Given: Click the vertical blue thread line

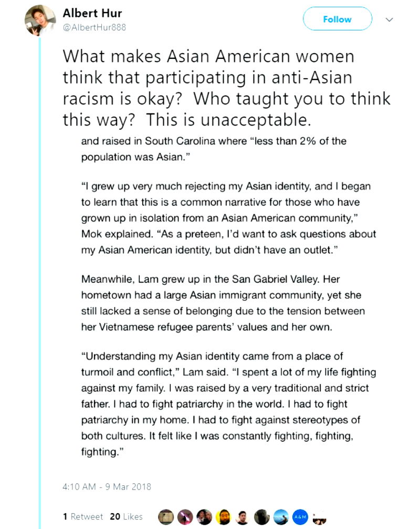Looking at the screenshot, I should click(x=39, y=263).
